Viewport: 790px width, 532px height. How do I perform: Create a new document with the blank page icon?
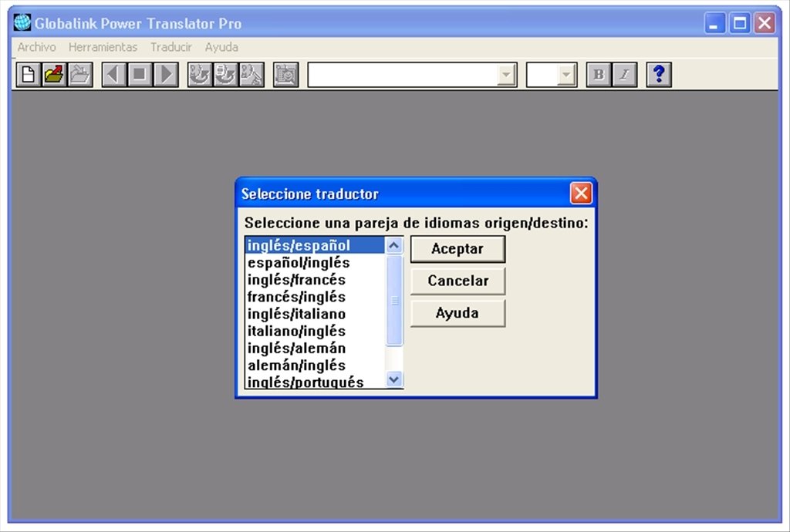point(29,75)
